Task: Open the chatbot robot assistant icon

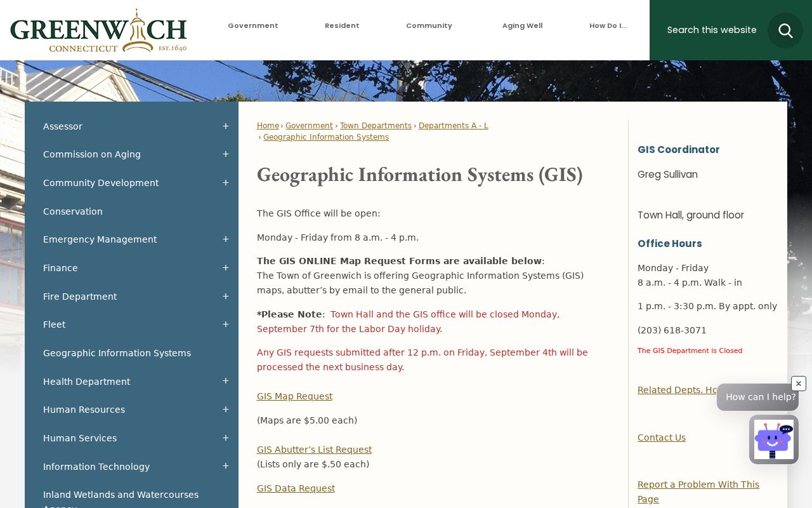Action: click(774, 439)
